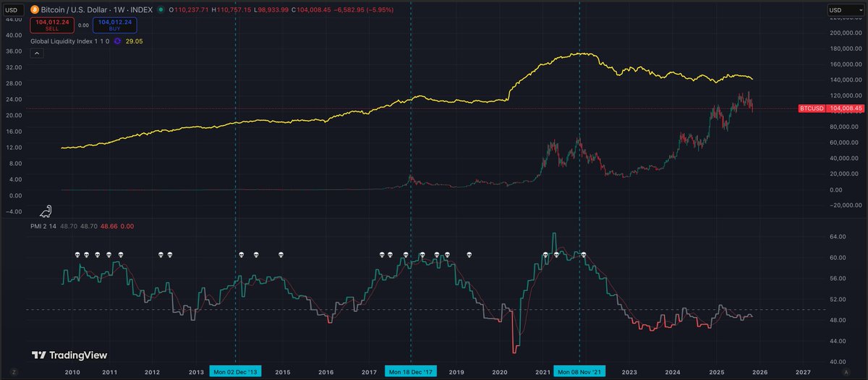Image resolution: width=868 pixels, height=380 pixels.
Task: Click the 0.00 spread value between Sell and Buy
Action: pos(83,25)
